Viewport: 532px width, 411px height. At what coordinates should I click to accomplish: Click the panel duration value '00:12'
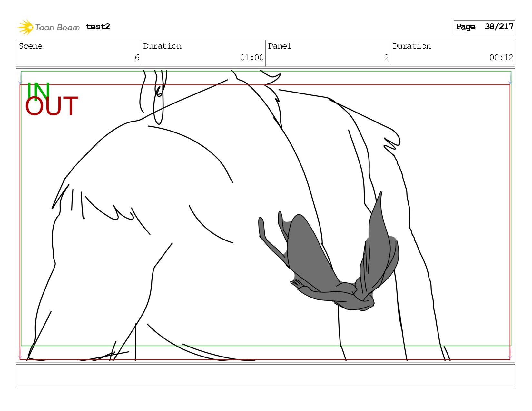pos(501,58)
